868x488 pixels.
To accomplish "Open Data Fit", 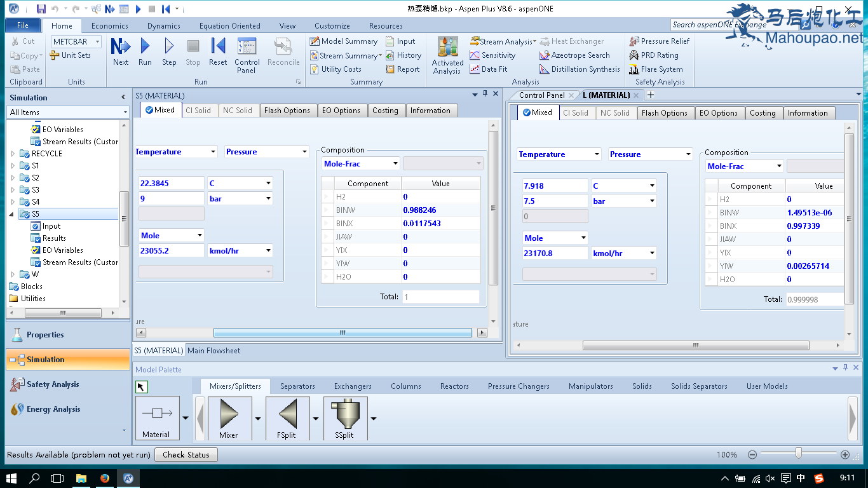I will pos(488,69).
